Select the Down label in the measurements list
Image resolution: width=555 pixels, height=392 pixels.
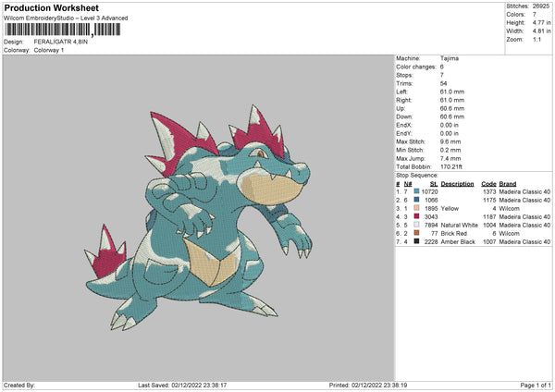[x=404, y=116]
